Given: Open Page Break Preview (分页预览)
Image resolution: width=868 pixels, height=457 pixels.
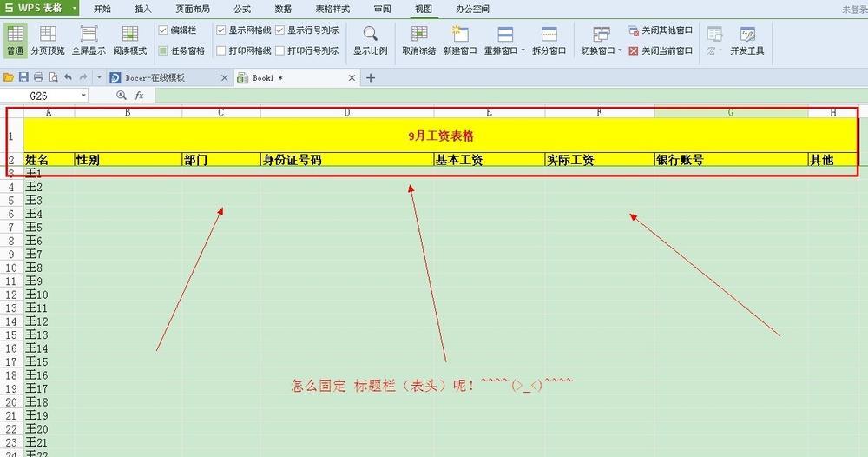Looking at the screenshot, I should pyautogui.click(x=48, y=39).
